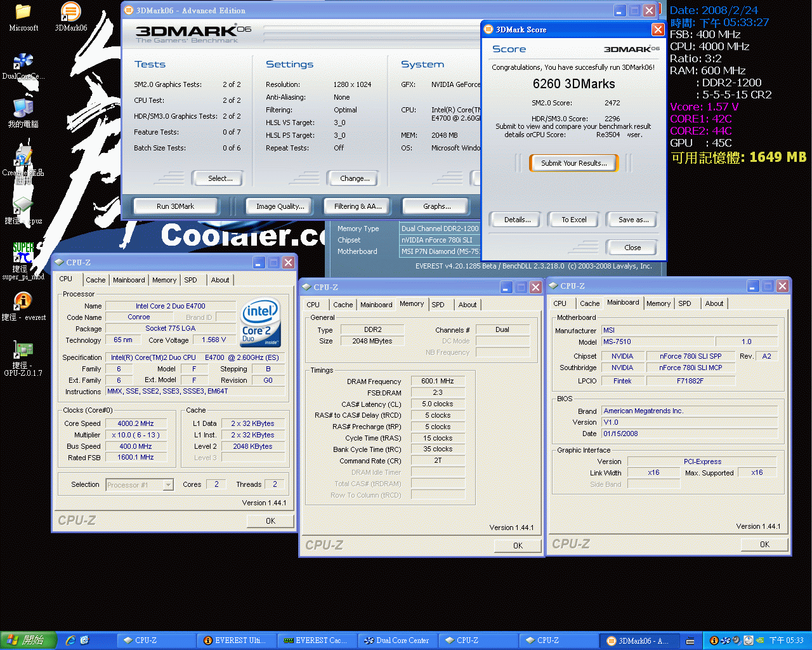Switch to EVEREST Ultimate taskbar button
Viewport: 812px width, 650px height.
point(235,640)
